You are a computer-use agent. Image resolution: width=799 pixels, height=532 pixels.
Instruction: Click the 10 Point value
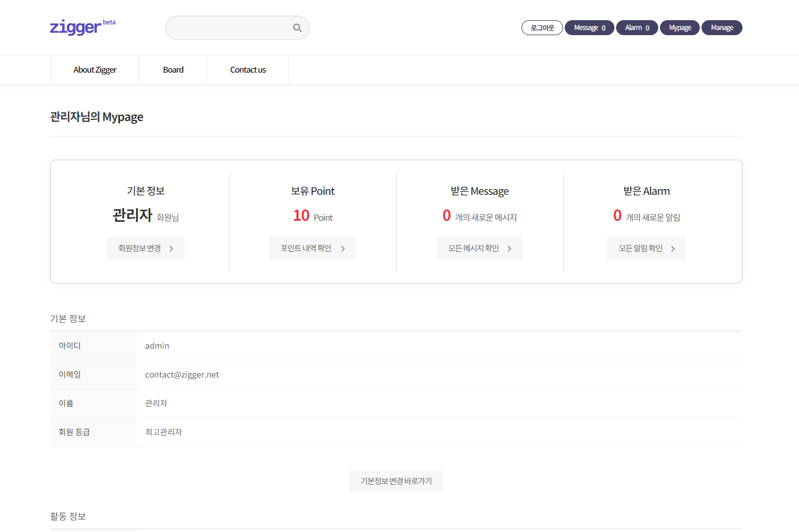313,216
